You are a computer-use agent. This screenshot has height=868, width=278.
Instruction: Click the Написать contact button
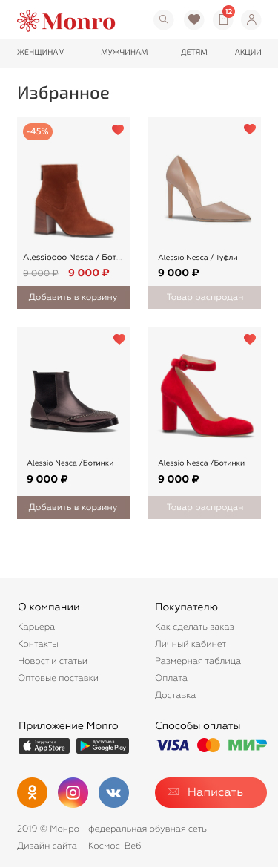tap(211, 792)
